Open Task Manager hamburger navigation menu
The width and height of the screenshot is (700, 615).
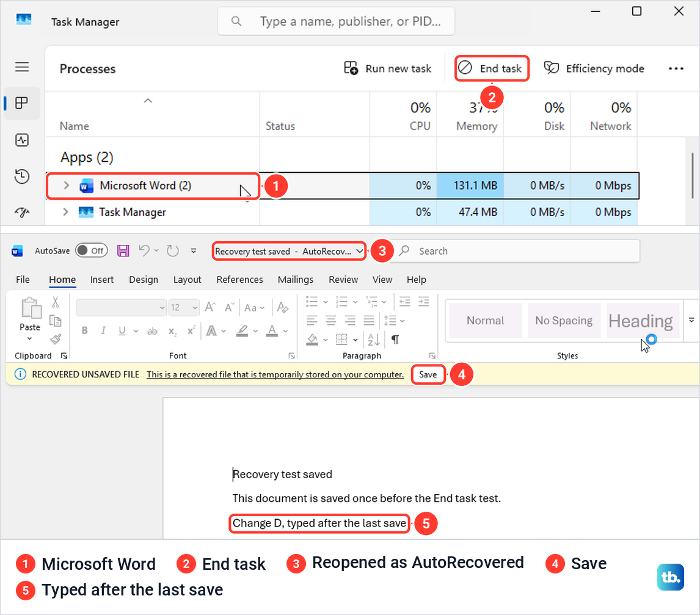pyautogui.click(x=22, y=67)
